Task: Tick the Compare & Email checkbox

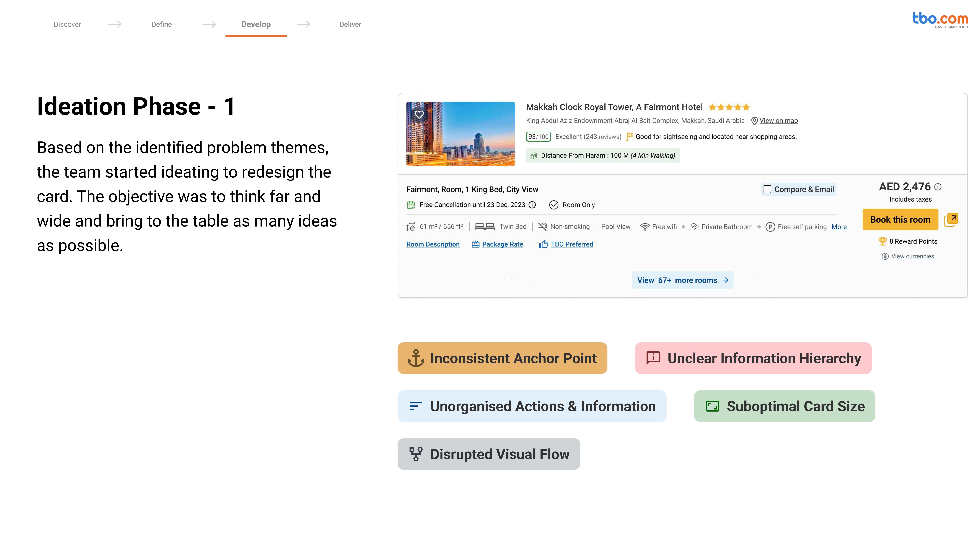Action: click(x=767, y=189)
